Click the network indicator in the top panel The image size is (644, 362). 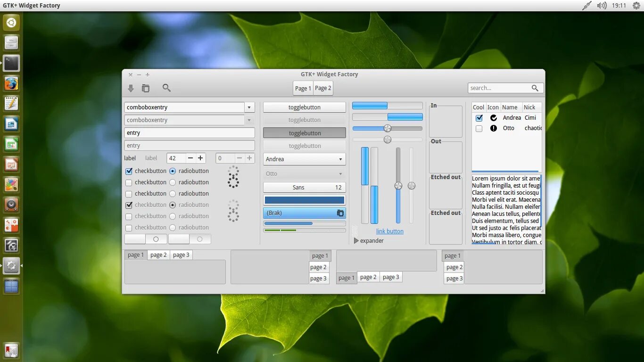pos(587,6)
